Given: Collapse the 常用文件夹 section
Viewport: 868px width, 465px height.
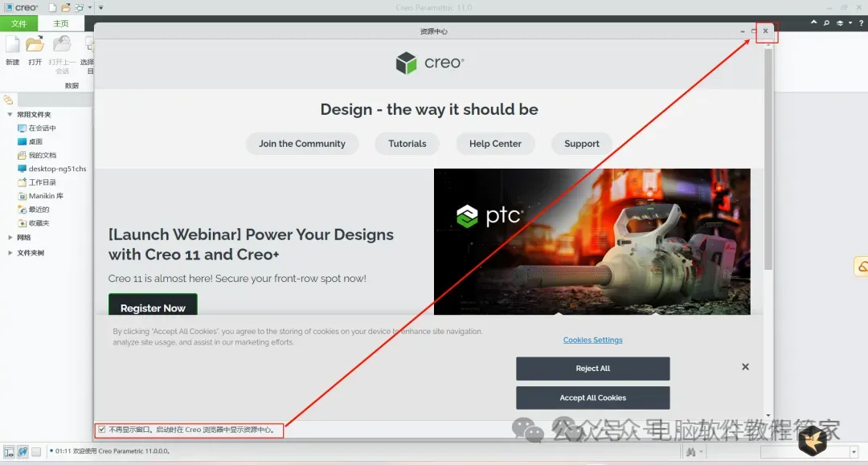Looking at the screenshot, I should 10,115.
